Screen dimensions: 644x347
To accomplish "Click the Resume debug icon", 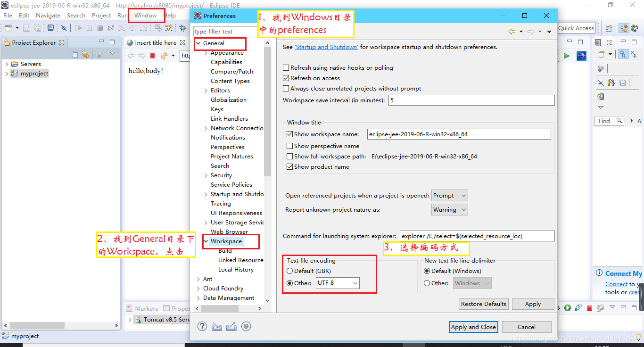I will tap(78, 28).
